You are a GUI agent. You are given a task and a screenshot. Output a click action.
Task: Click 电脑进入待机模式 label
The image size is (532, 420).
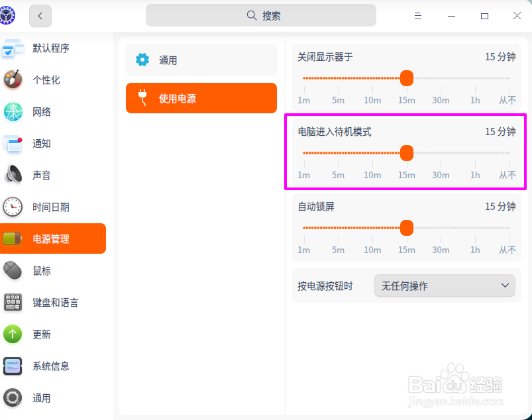click(335, 132)
